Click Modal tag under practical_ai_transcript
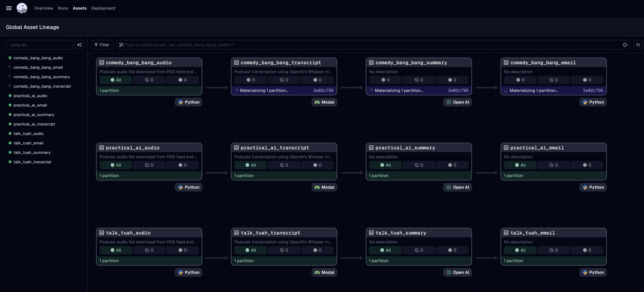The height and width of the screenshot is (292, 644). tap(324, 187)
